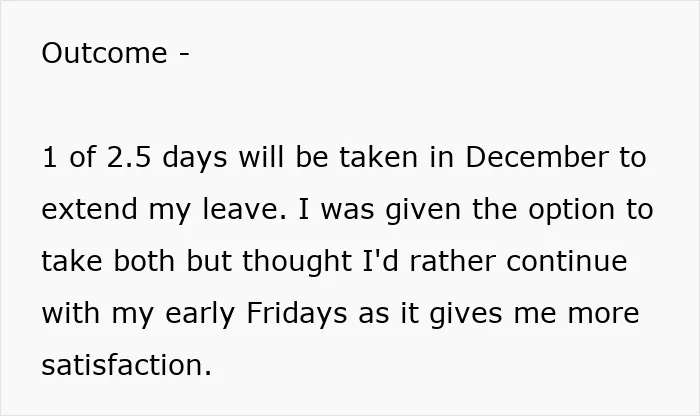
Task: Click the word "satisfaction." on last line
Action: click(126, 365)
